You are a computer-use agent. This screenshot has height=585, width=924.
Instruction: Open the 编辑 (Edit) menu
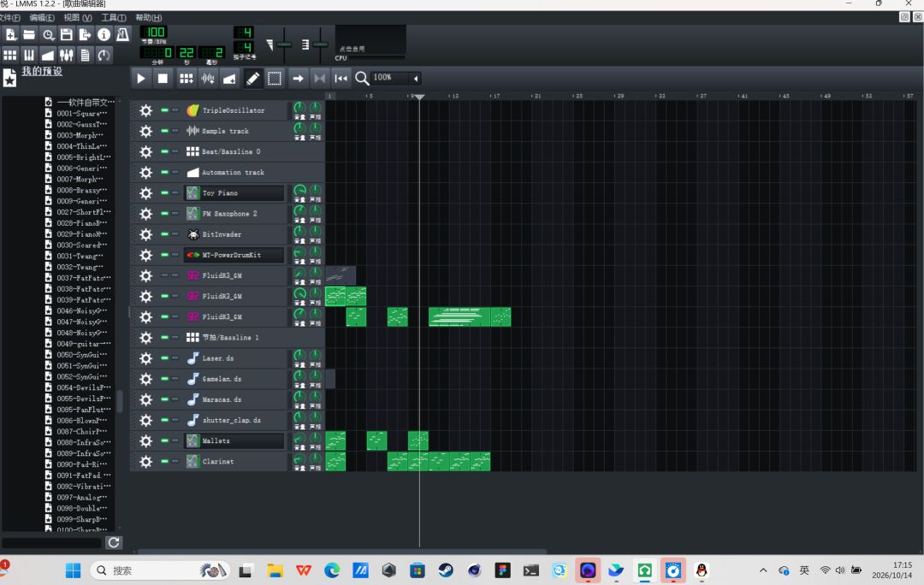point(42,18)
